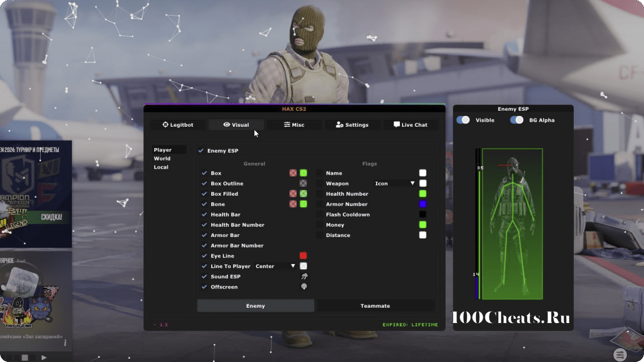
Task: Toggle the Enemy ESP master checkbox
Action: pos(201,150)
